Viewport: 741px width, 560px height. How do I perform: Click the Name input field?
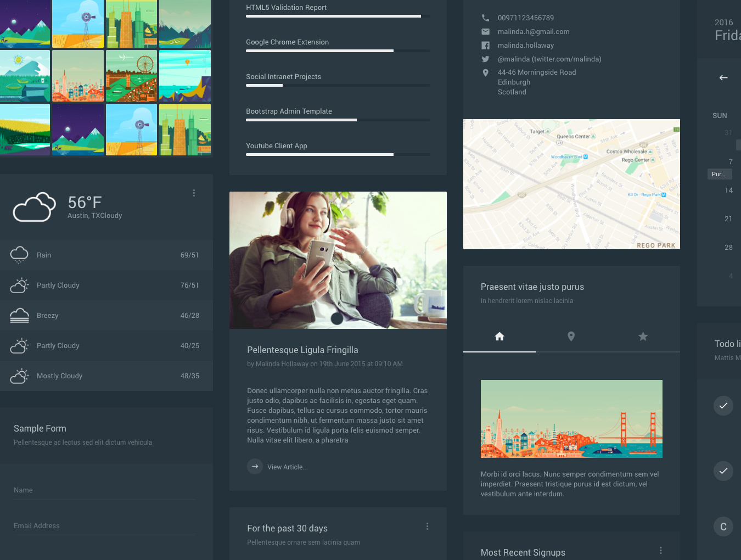(104, 490)
